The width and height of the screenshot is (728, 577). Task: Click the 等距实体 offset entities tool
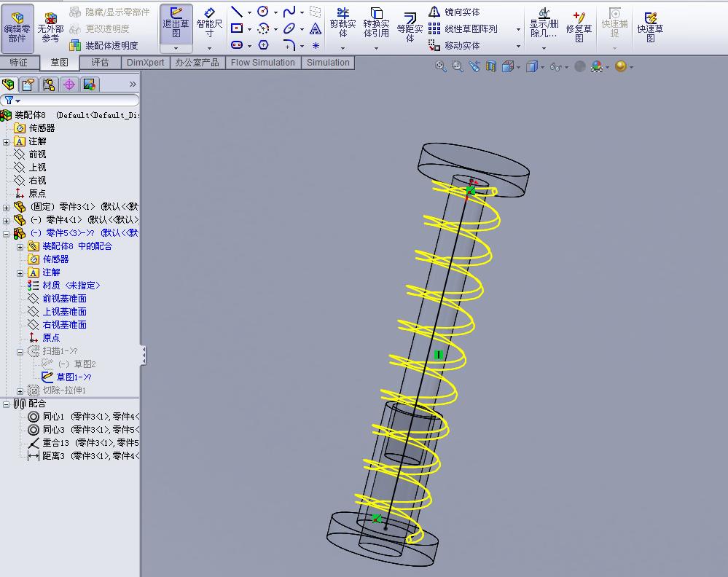click(410, 27)
